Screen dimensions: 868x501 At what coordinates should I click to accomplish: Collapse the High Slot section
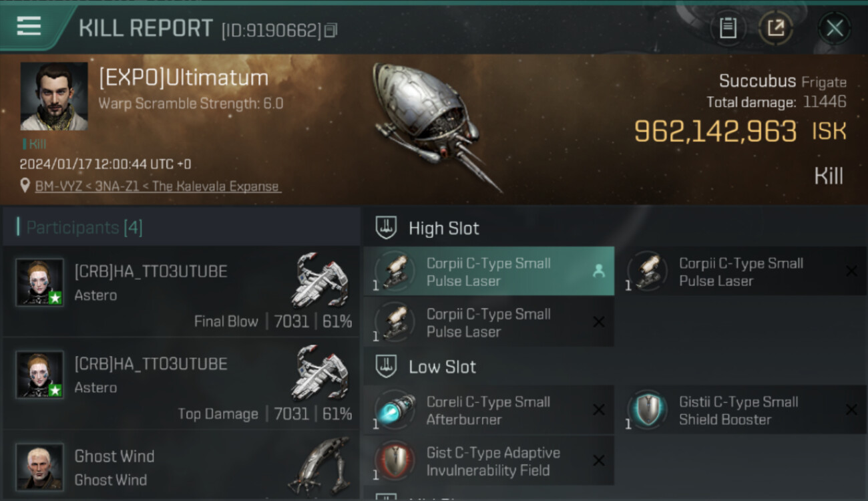tap(386, 228)
